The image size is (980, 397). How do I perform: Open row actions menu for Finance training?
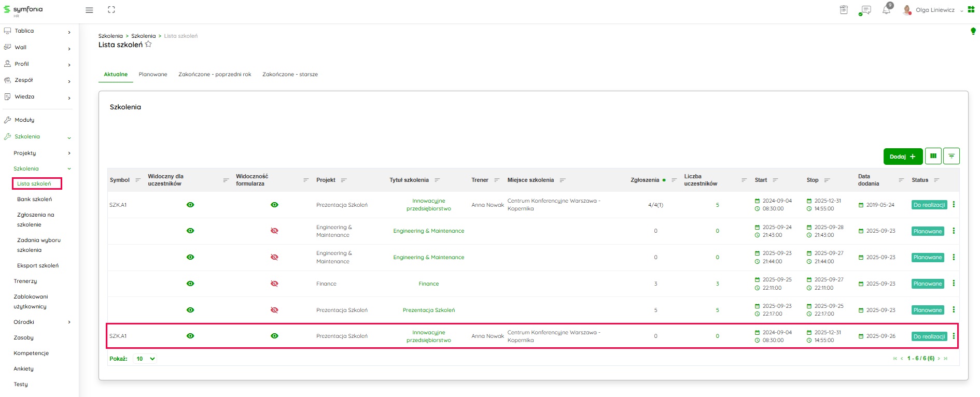(x=954, y=283)
